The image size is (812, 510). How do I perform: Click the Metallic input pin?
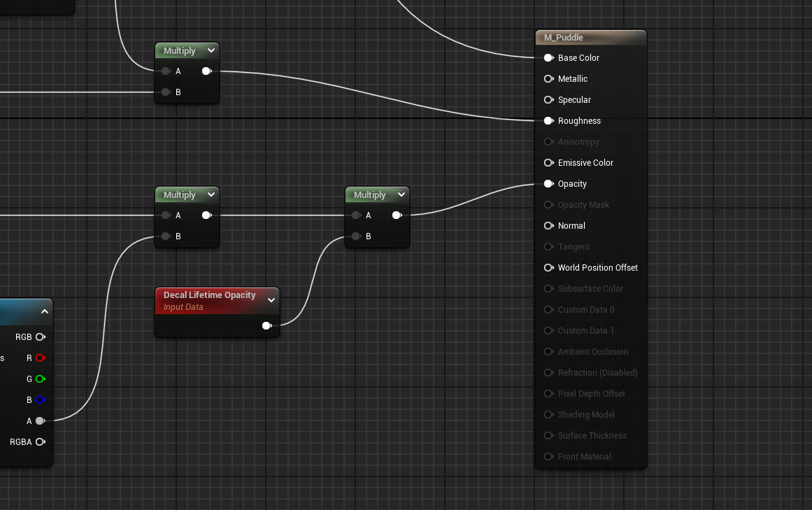coord(549,78)
